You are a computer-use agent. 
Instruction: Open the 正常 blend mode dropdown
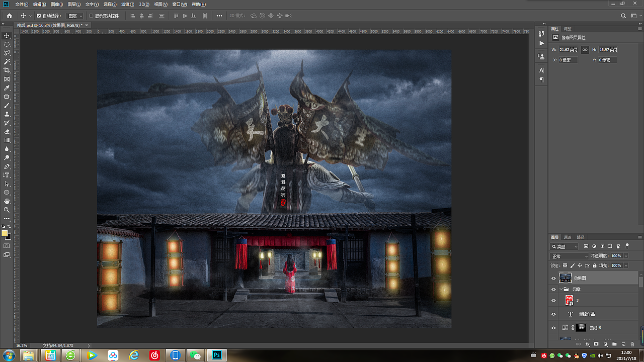pyautogui.click(x=570, y=256)
